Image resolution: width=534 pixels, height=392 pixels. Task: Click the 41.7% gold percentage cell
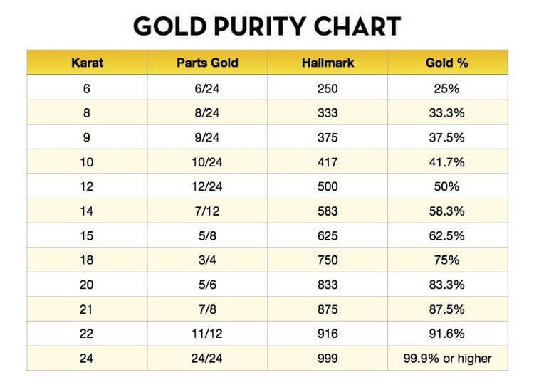click(x=448, y=162)
